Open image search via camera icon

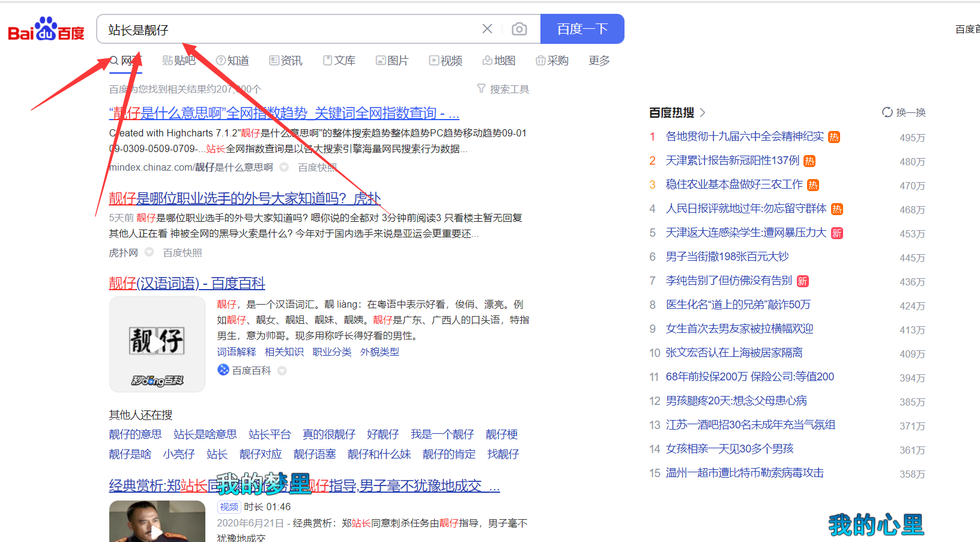click(x=519, y=29)
